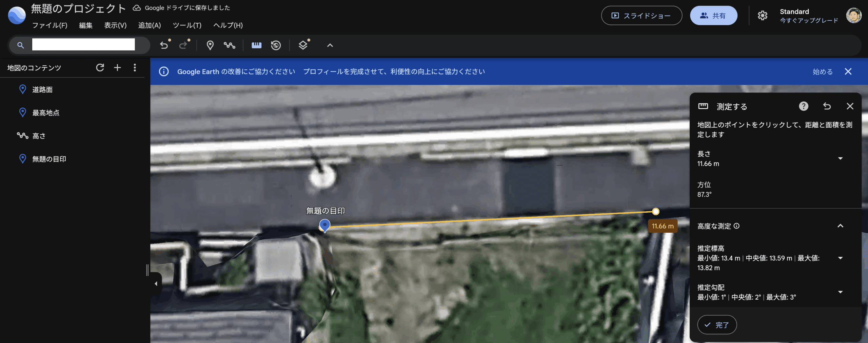This screenshot has width=868, height=343.
Task: Click the 共有 share button
Action: 714,16
